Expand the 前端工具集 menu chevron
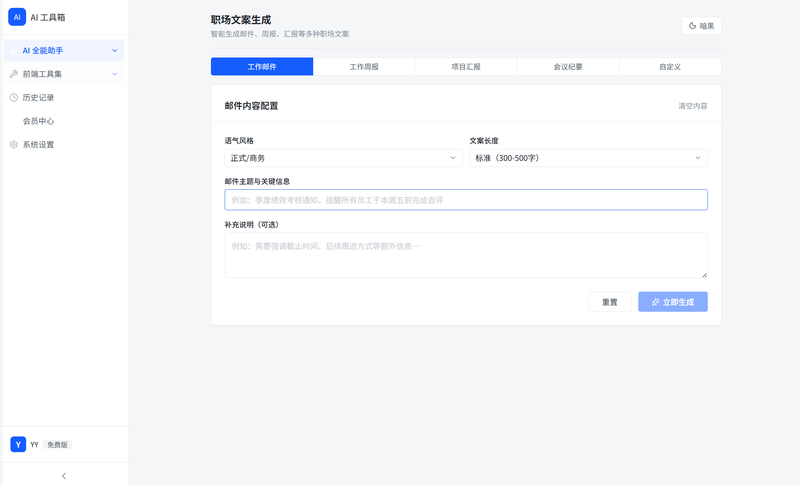This screenshot has height=485, width=800. (x=115, y=74)
